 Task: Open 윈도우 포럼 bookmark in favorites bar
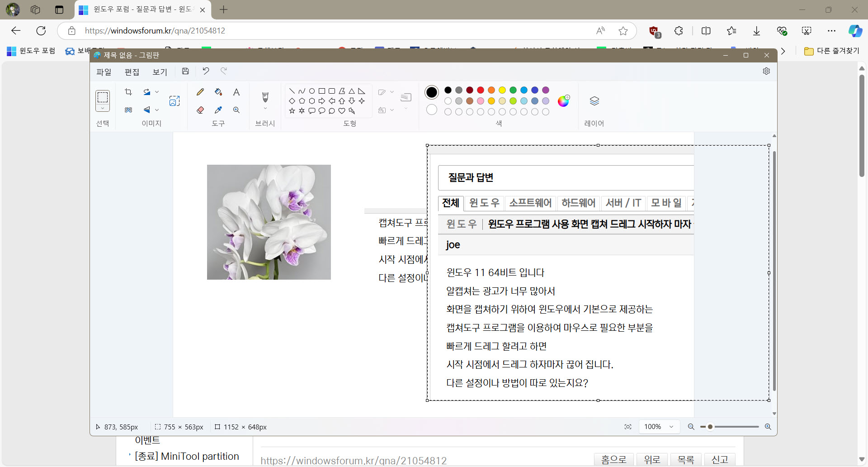(x=31, y=51)
